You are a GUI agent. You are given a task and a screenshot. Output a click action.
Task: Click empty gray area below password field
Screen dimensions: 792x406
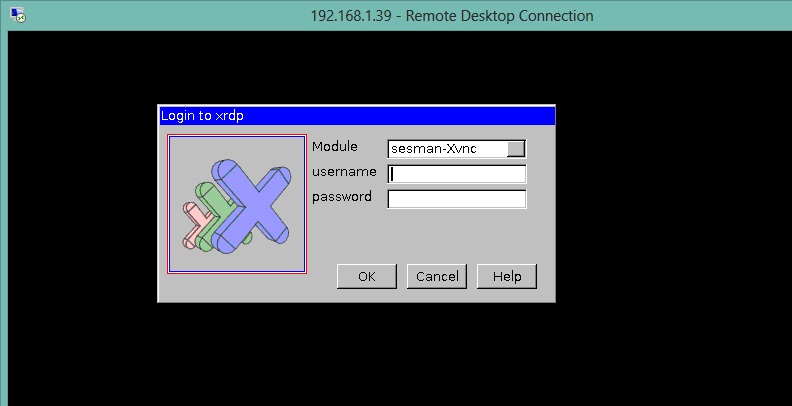(440, 235)
